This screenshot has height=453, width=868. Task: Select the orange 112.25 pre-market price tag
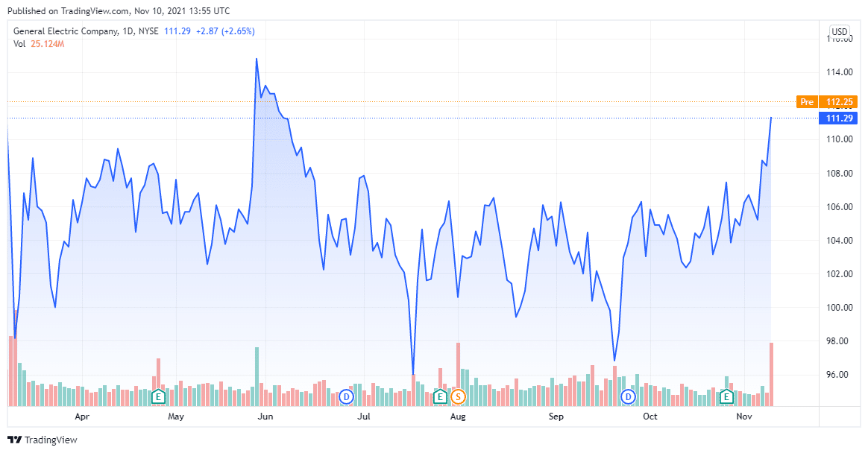coord(839,102)
